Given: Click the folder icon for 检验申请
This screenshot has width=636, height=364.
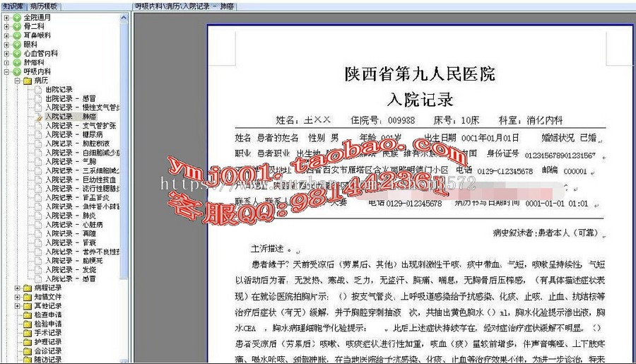Looking at the screenshot, I should 28,324.
